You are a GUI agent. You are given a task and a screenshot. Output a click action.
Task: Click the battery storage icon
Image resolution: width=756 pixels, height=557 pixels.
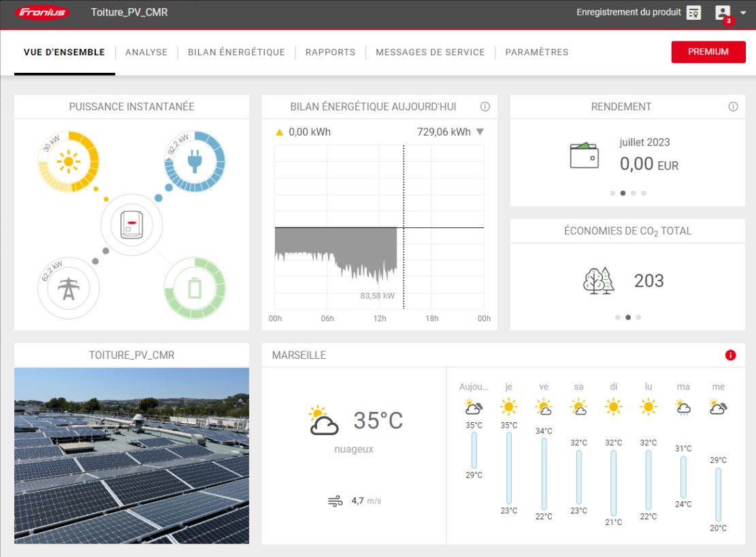(195, 289)
